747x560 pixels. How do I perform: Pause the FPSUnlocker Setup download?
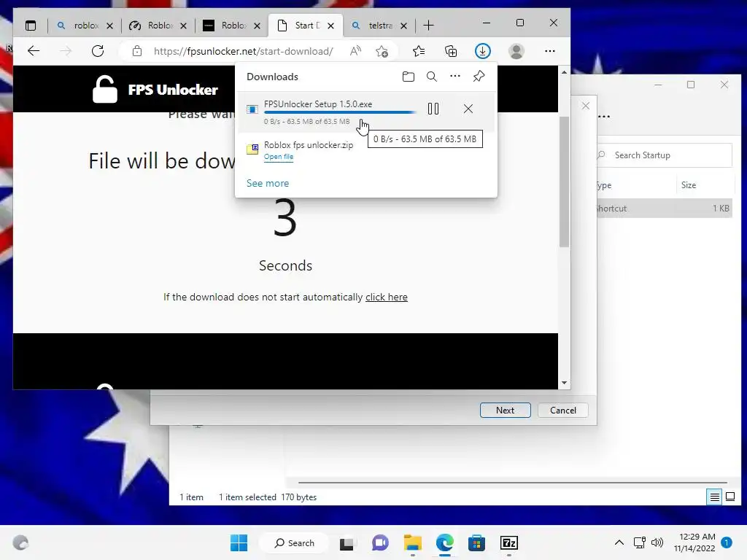(433, 109)
